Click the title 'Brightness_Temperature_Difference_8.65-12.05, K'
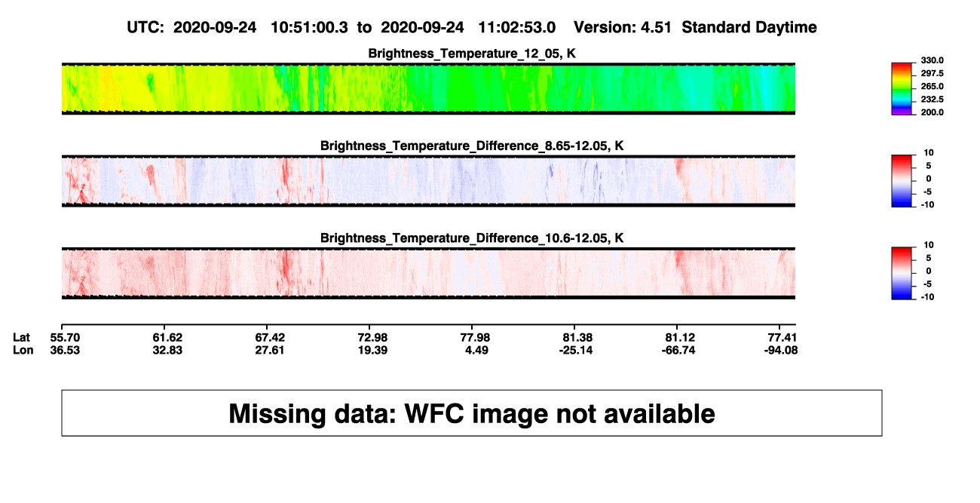 click(x=472, y=146)
